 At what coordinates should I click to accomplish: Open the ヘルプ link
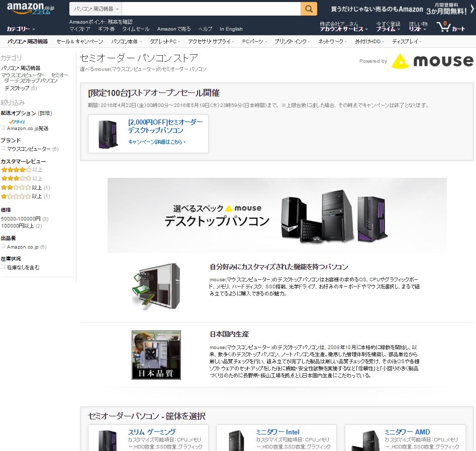tap(205, 29)
